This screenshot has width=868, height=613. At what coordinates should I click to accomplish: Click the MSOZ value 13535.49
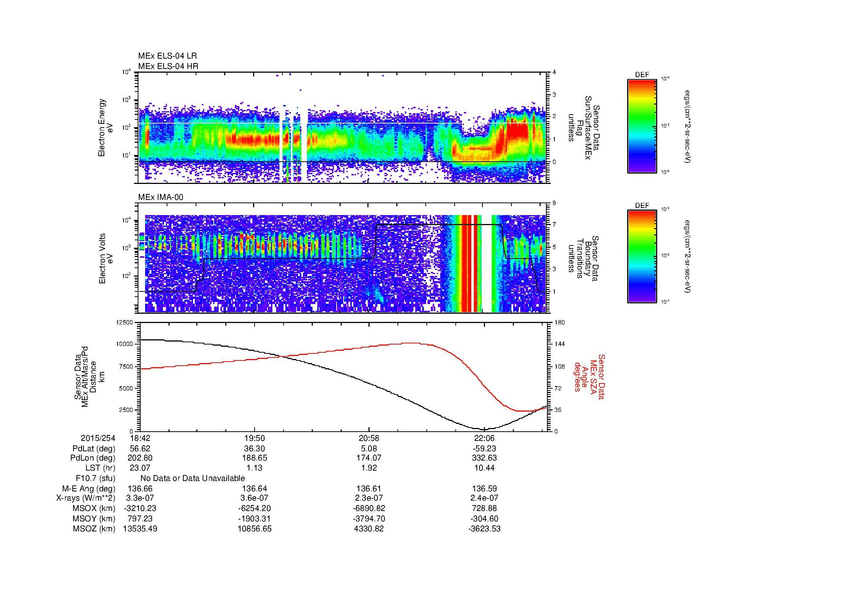pos(140,529)
